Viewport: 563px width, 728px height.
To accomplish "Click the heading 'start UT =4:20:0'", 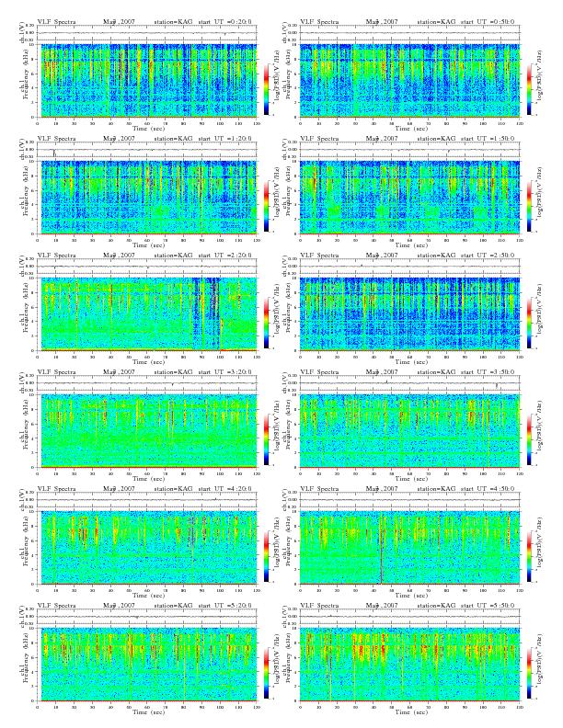I will pyautogui.click(x=224, y=489).
